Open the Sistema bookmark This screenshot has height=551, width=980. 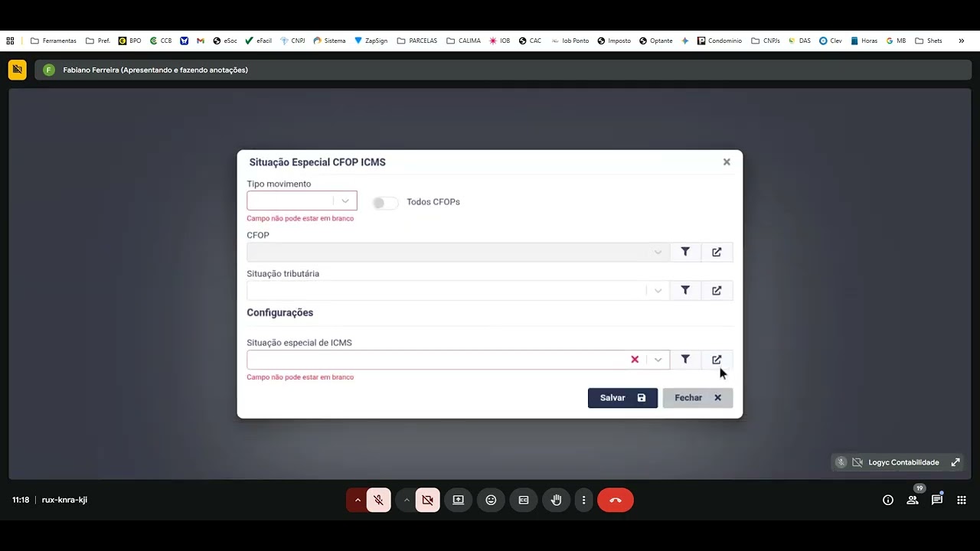(329, 41)
